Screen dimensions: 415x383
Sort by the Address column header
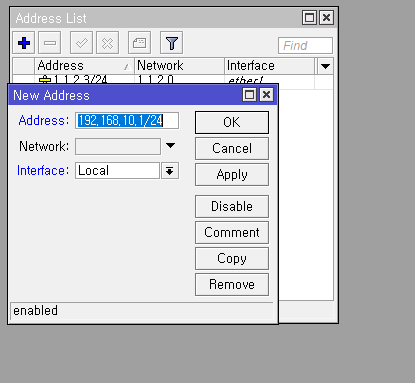coord(84,66)
